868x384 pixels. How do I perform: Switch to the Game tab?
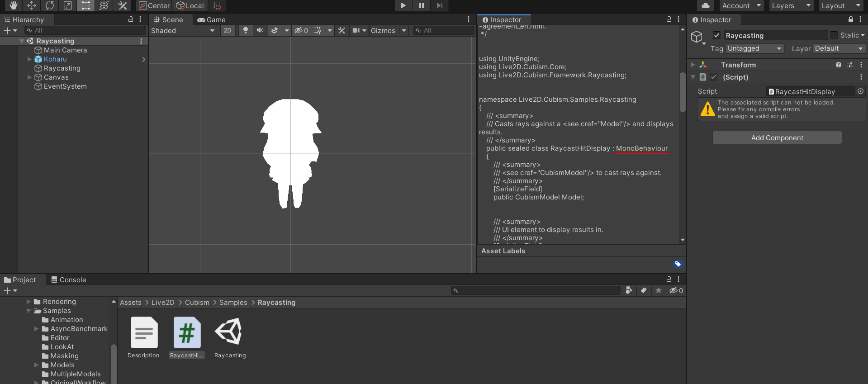coord(211,19)
